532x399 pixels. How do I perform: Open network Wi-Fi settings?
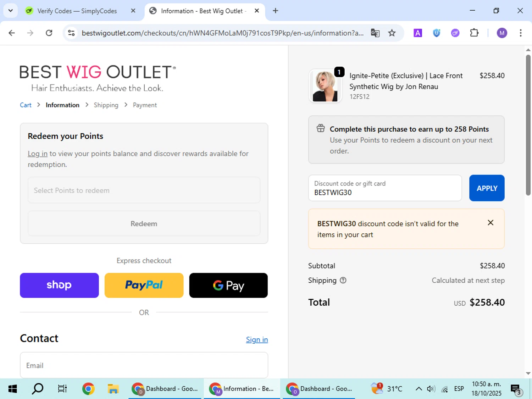[445, 389]
